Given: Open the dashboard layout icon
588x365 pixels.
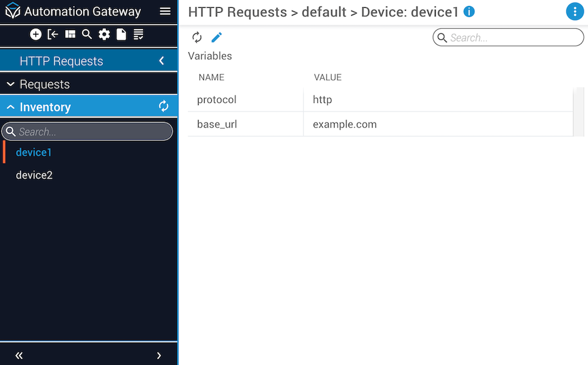Looking at the screenshot, I should [x=70, y=34].
